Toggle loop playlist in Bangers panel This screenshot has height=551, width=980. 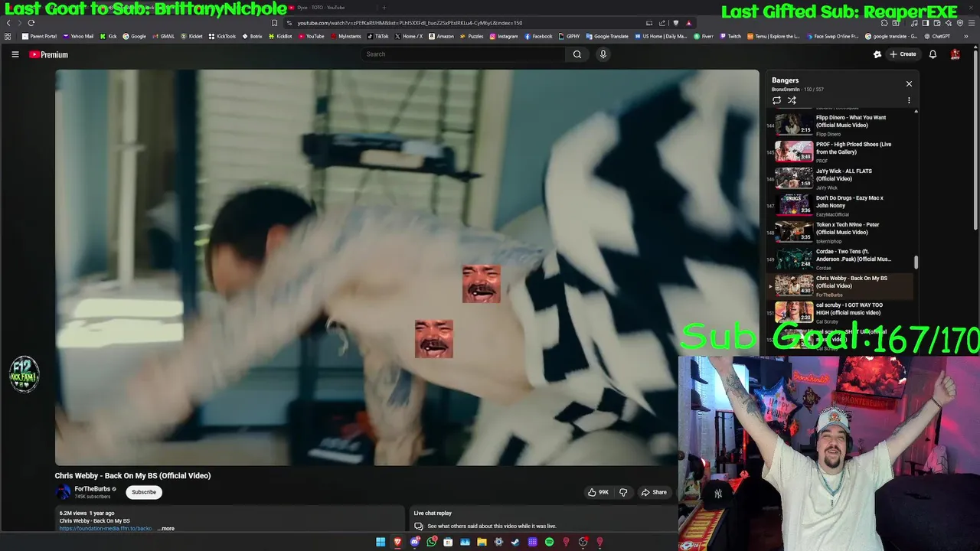click(x=776, y=100)
